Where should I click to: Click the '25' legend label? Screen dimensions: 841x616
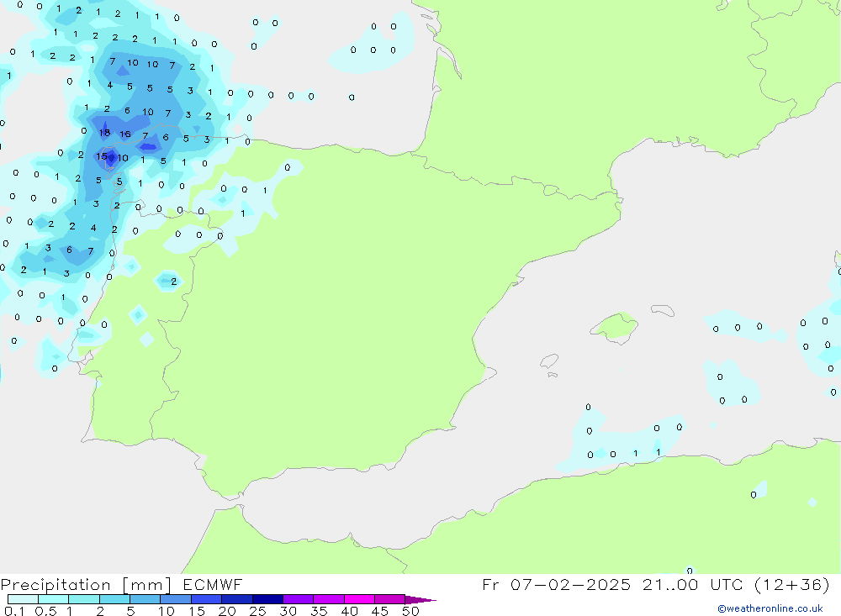click(257, 611)
